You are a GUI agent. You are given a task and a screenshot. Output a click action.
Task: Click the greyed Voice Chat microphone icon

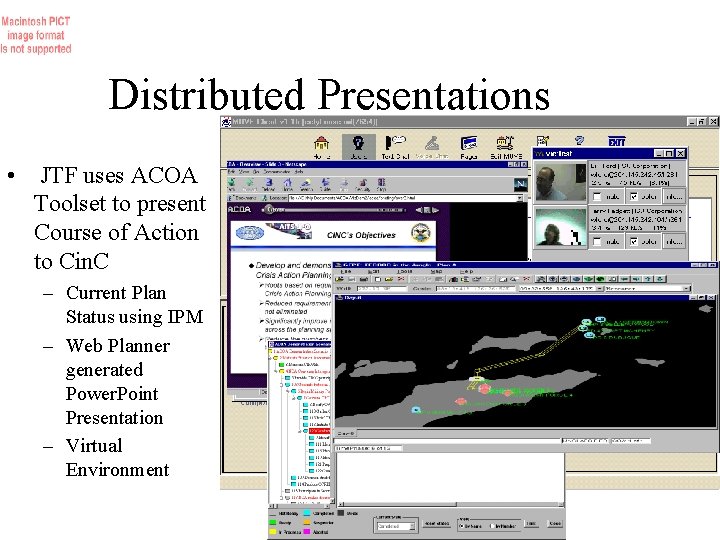click(432, 146)
